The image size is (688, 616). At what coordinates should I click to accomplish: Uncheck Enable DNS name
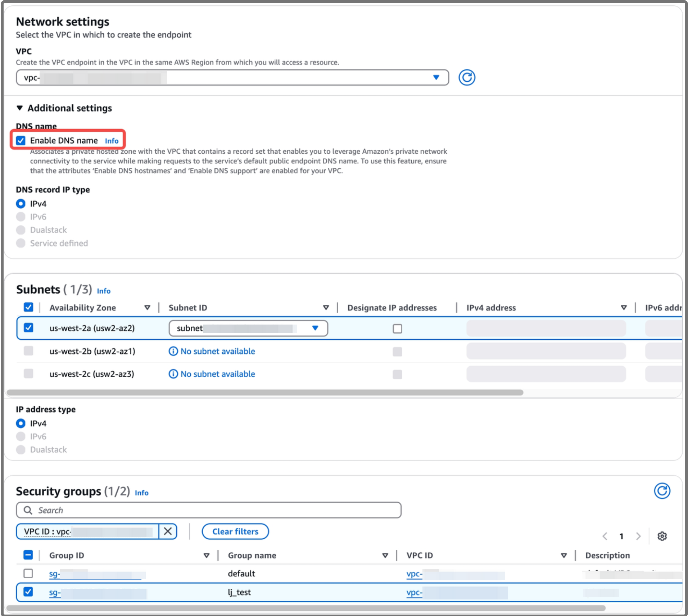[21, 140]
